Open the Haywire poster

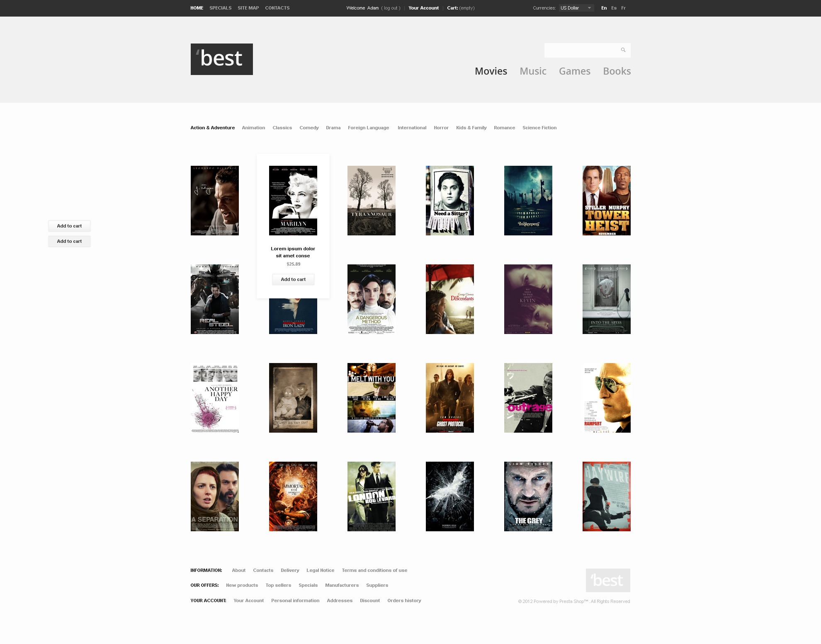(607, 496)
